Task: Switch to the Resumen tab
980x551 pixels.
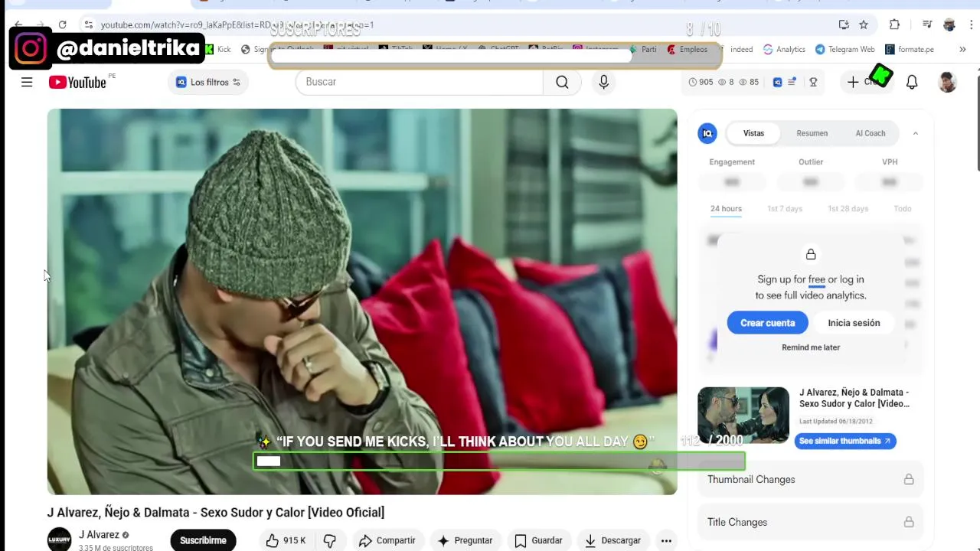Action: coord(812,133)
